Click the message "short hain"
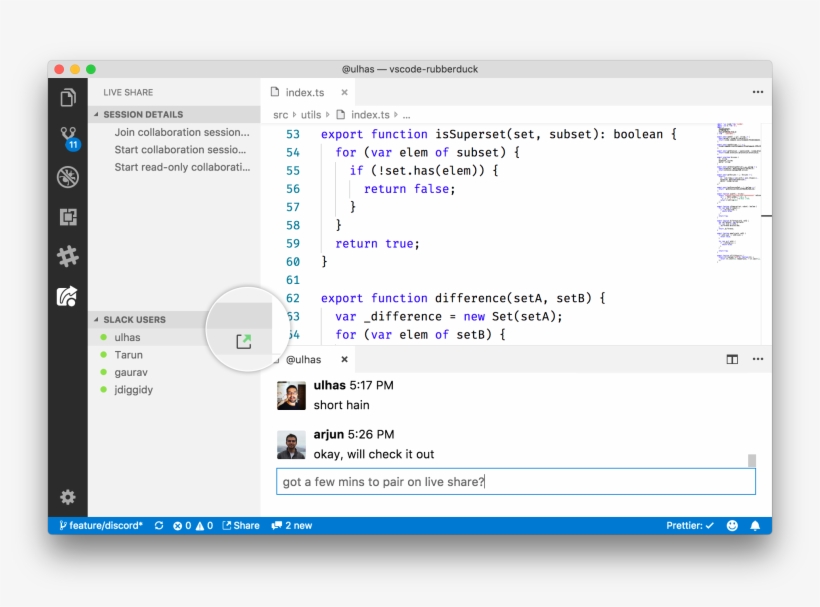 [341, 405]
